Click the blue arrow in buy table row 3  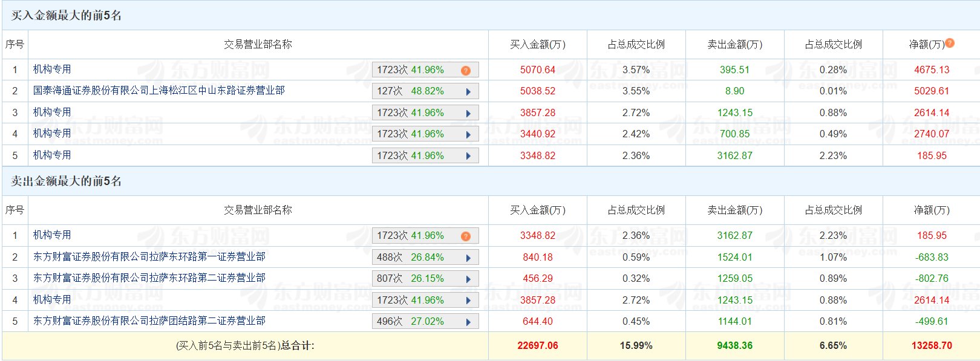click(468, 114)
